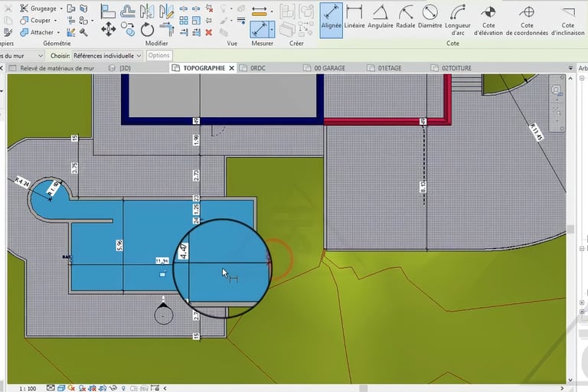Click the horizontal scrollbar right arrow

562,388
